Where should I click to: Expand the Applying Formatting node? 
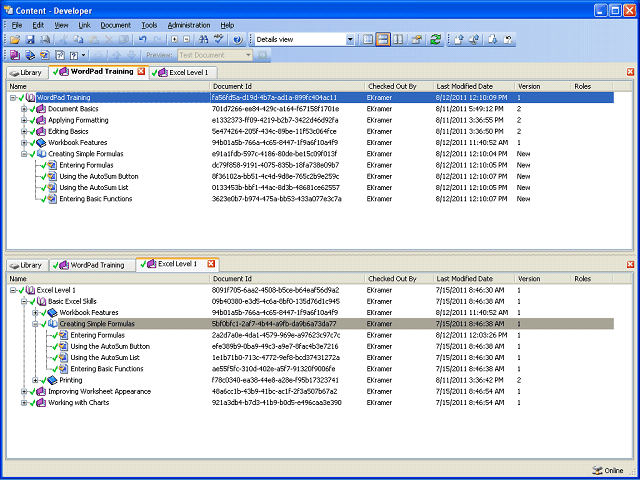coord(24,120)
